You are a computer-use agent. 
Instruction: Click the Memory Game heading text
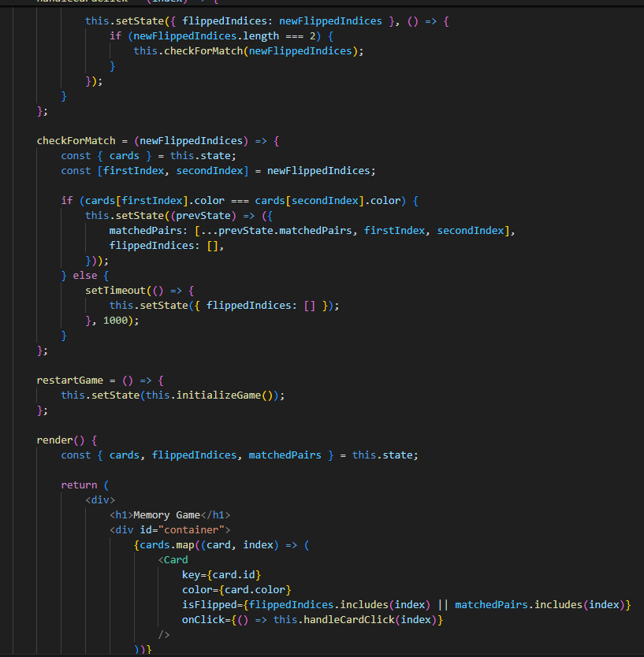pos(166,515)
